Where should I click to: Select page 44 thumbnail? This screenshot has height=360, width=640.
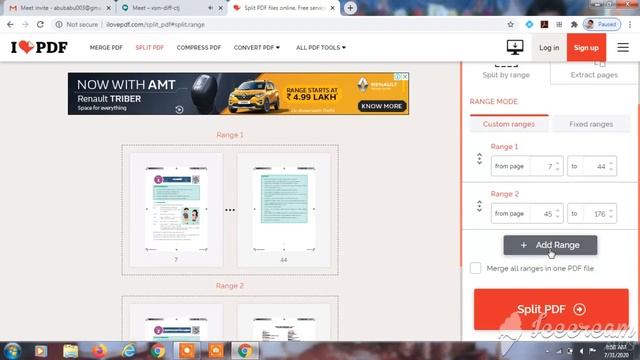coord(284,210)
